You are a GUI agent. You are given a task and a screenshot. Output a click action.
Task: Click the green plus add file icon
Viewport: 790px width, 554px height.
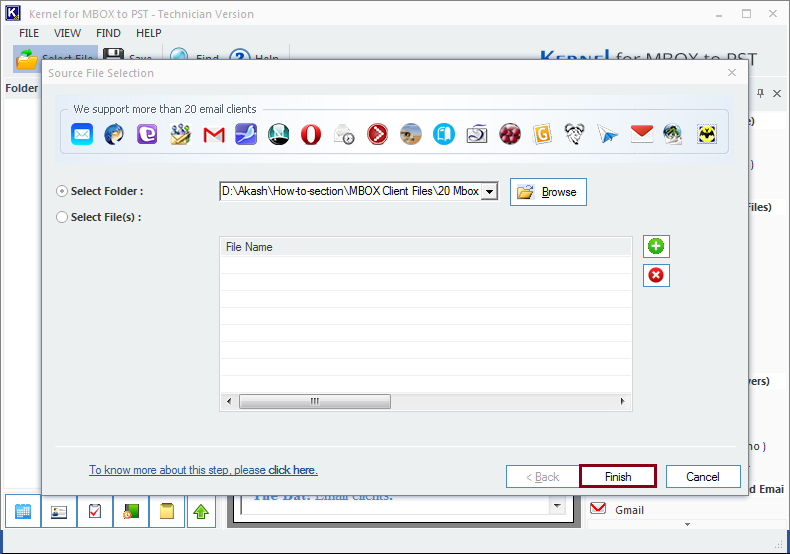[656, 246]
